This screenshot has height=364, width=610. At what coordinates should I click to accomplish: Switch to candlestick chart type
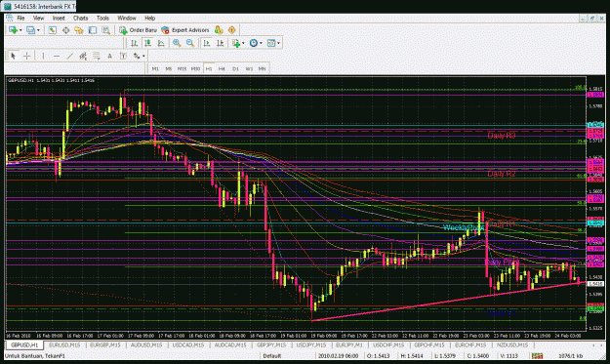click(x=147, y=43)
